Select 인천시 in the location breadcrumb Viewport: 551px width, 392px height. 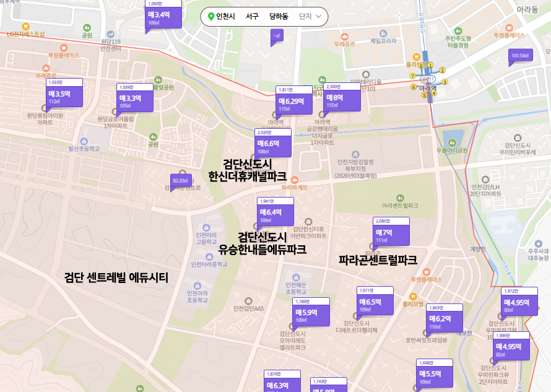pos(225,17)
